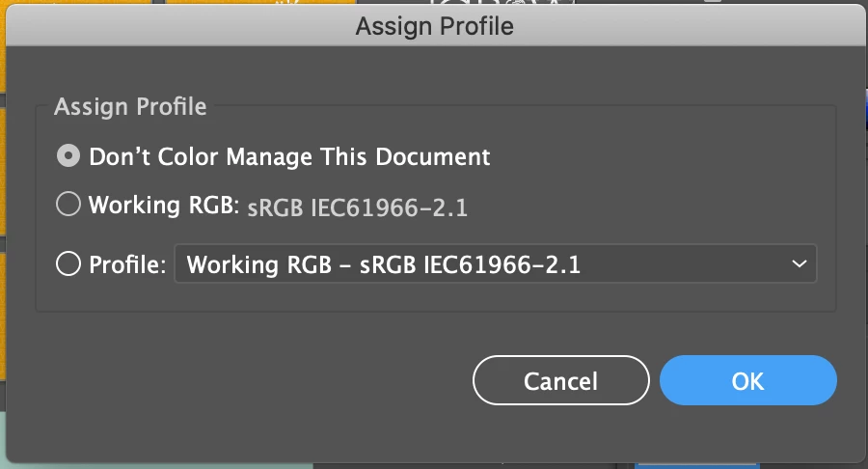868x469 pixels.
Task: Enable the Profile radio button option
Action: tap(68, 263)
